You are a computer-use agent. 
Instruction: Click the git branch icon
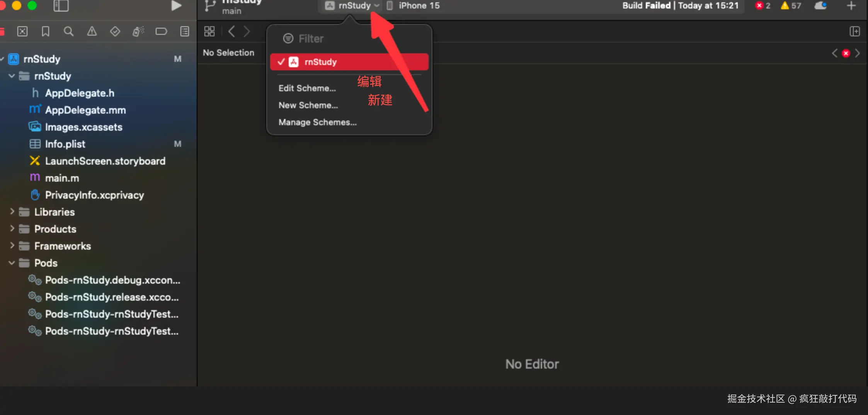pos(210,6)
